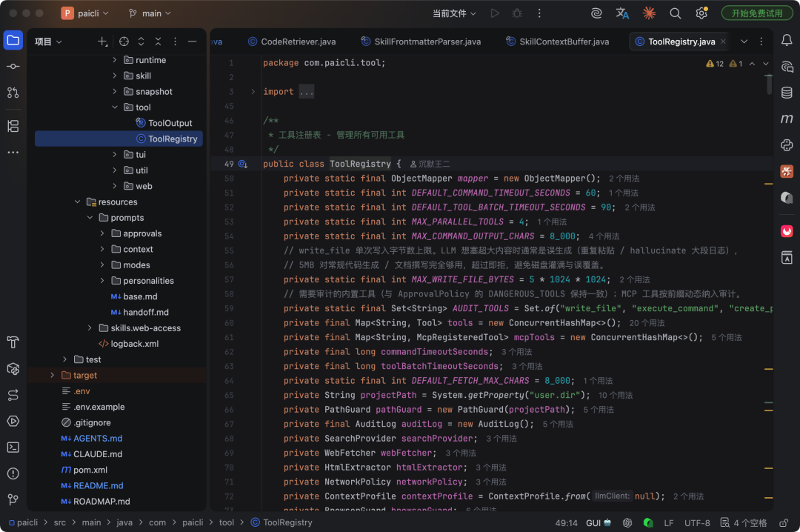Open the Problems tool window
The height and width of the screenshot is (532, 800).
(13, 473)
